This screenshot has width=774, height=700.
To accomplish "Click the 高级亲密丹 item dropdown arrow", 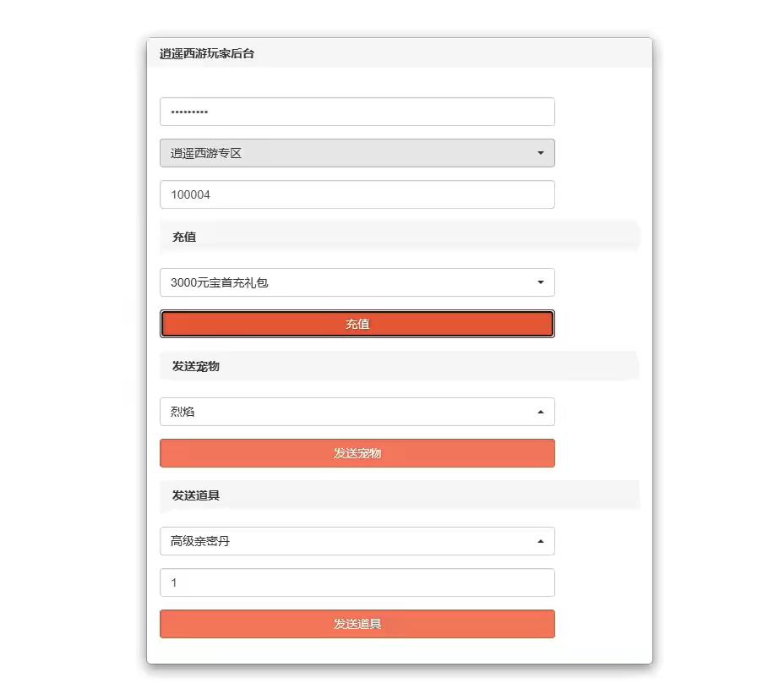I will point(542,541).
